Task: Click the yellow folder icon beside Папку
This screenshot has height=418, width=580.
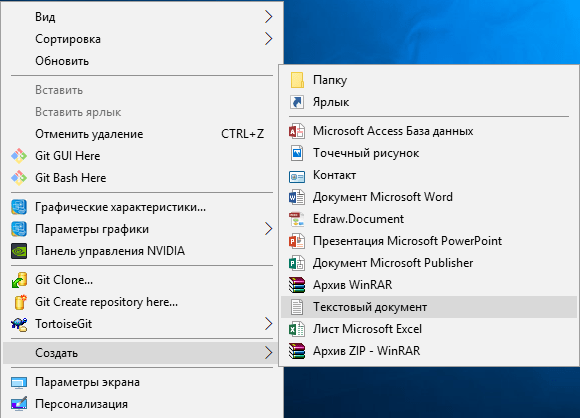Action: (x=297, y=80)
